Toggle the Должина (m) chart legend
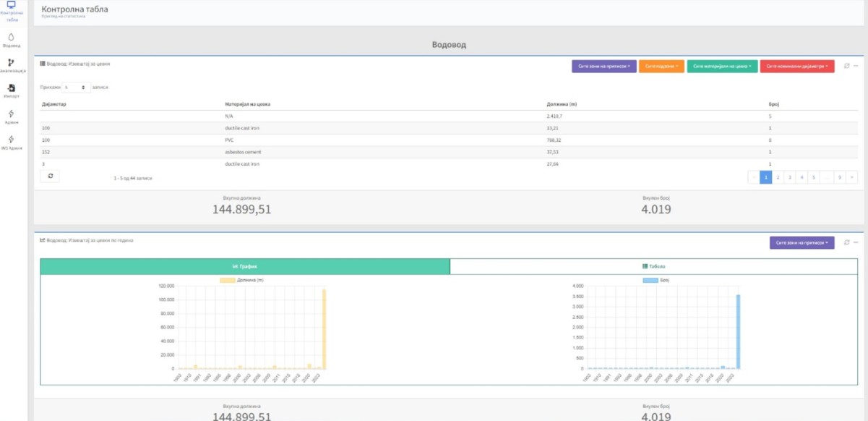 point(241,280)
